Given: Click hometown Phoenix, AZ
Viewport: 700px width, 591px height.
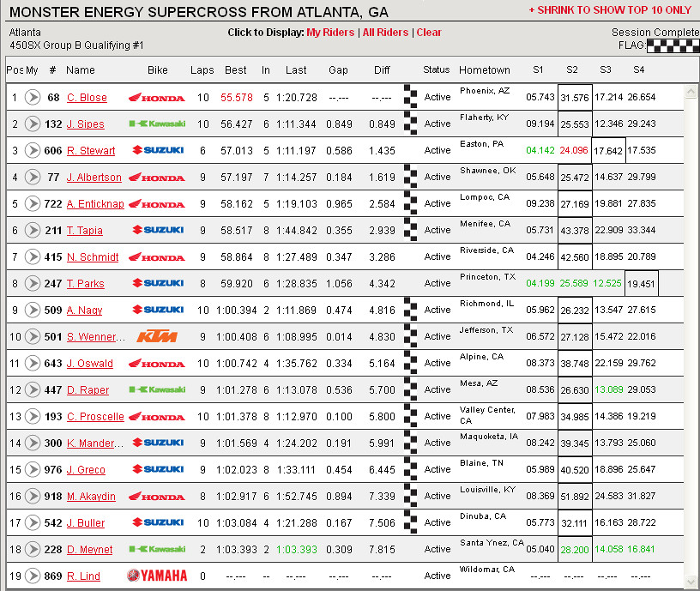Looking at the screenshot, I should click(485, 91).
